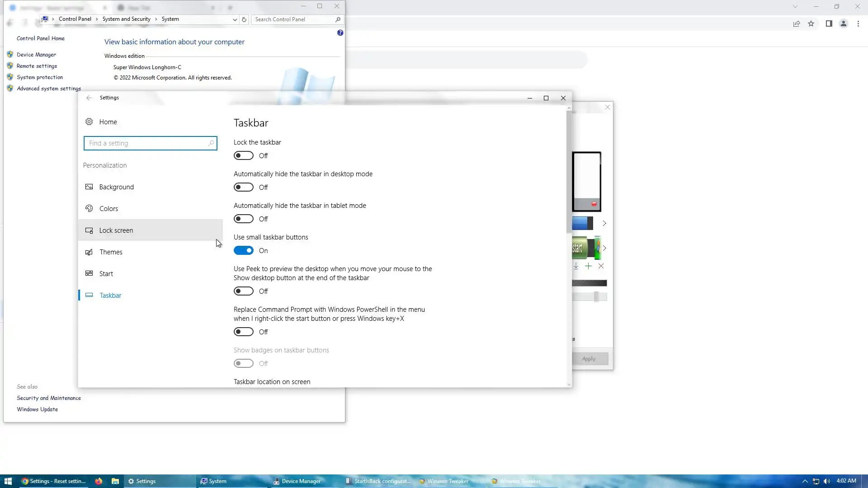Click the help question mark icon

pyautogui.click(x=340, y=33)
